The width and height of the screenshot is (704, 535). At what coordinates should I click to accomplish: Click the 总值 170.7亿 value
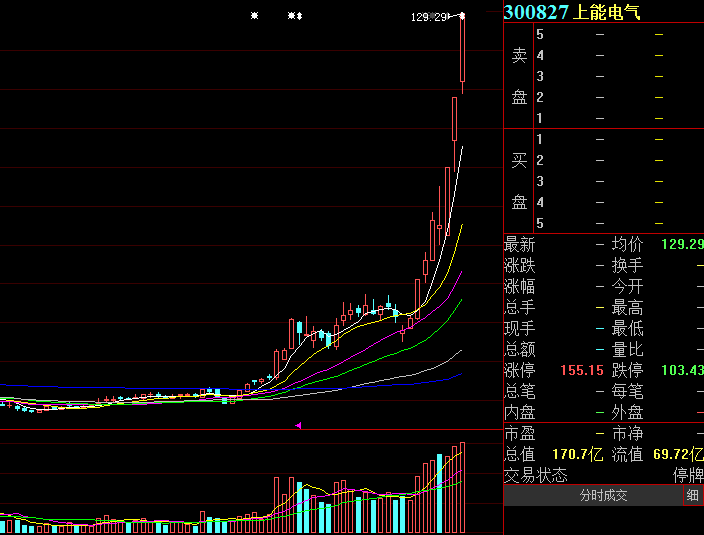(x=577, y=454)
